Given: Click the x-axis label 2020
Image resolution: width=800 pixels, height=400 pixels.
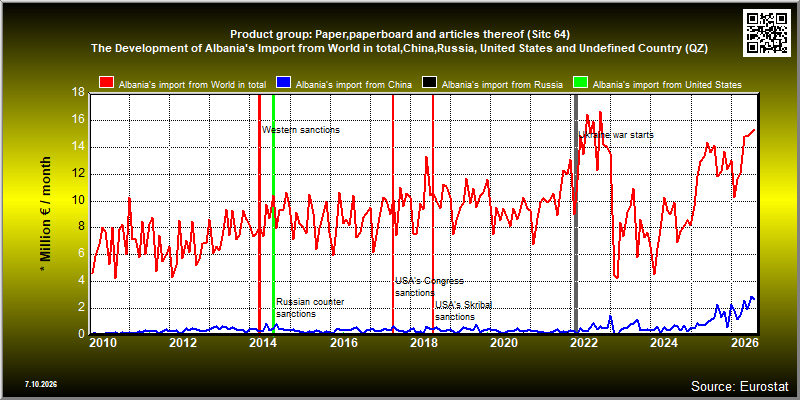Looking at the screenshot, I should [x=503, y=343].
